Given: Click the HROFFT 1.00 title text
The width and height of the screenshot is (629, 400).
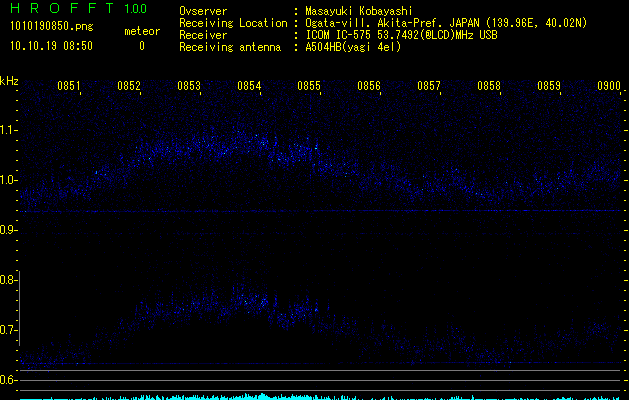Looking at the screenshot, I should coord(78,8).
